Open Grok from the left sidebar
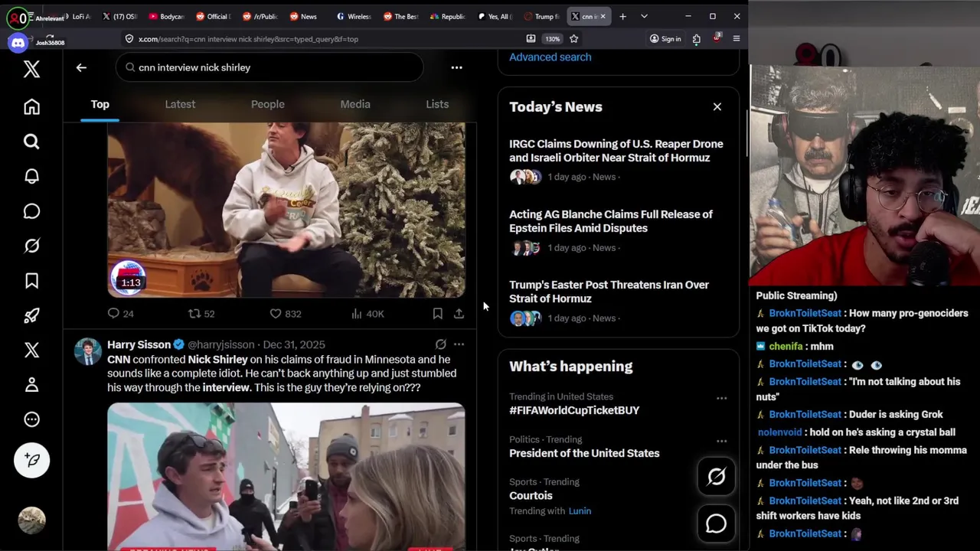 click(x=31, y=246)
